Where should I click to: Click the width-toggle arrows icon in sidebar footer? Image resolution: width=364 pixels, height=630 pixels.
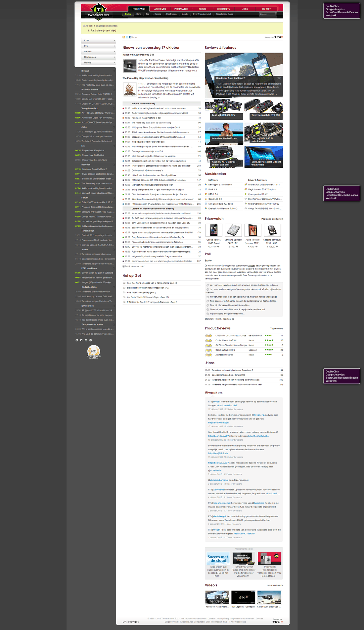pos(86,340)
